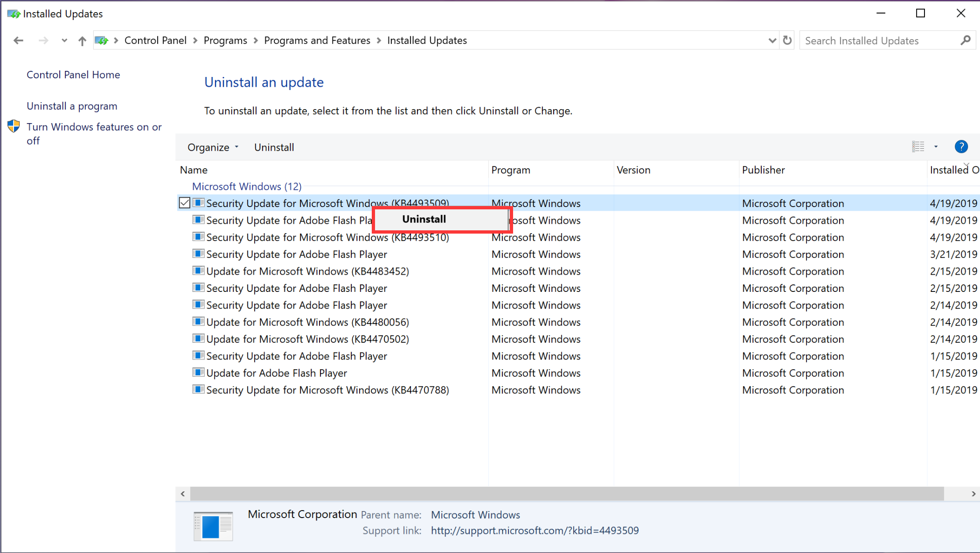The width and height of the screenshot is (980, 553).
Task: Click the horizontal scrollbar right arrow
Action: click(973, 493)
